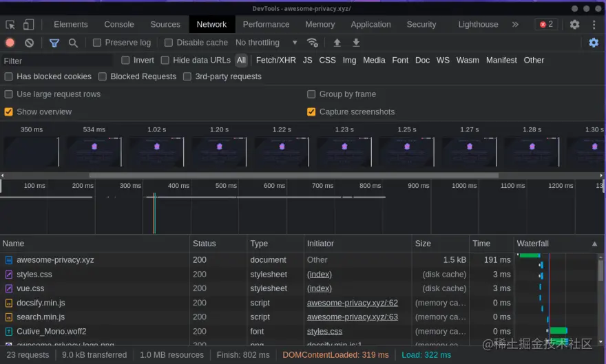Import HAR file upload icon
The height and width of the screenshot is (364, 606).
point(337,43)
